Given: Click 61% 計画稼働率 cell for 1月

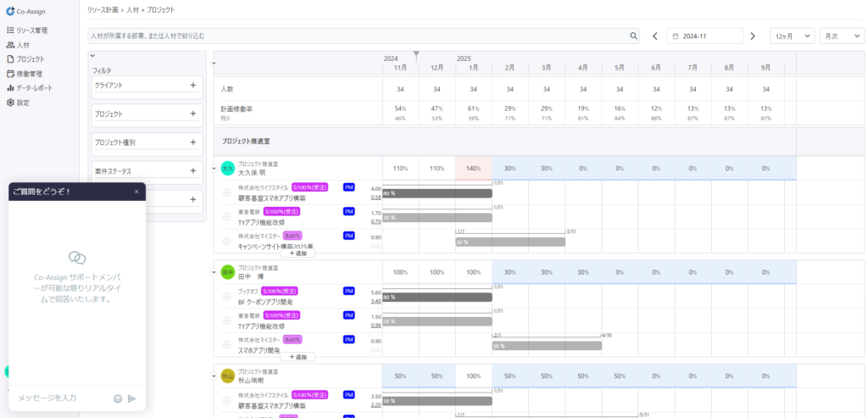Looking at the screenshot, I should pos(474,109).
